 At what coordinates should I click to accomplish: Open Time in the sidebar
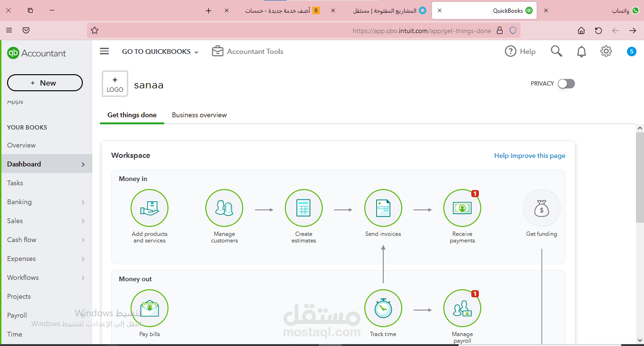tap(15, 334)
